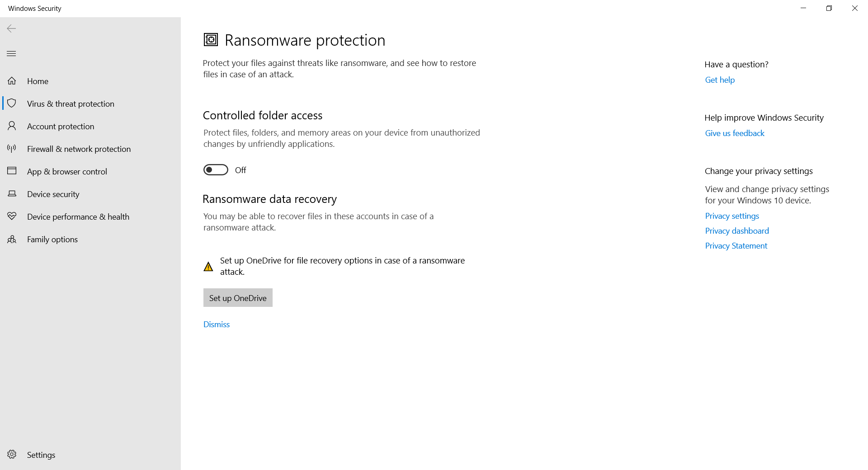Click the Account protection person icon
The width and height of the screenshot is (868, 470).
pyautogui.click(x=12, y=126)
